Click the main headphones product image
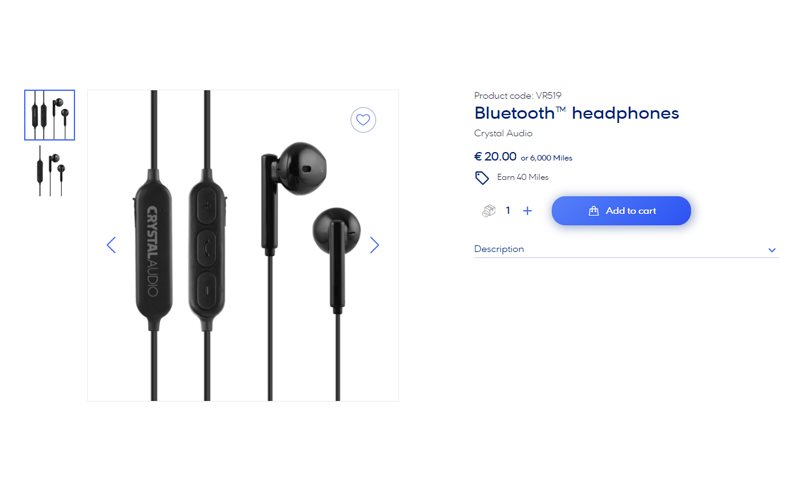This screenshot has width=800, height=500. (243, 245)
